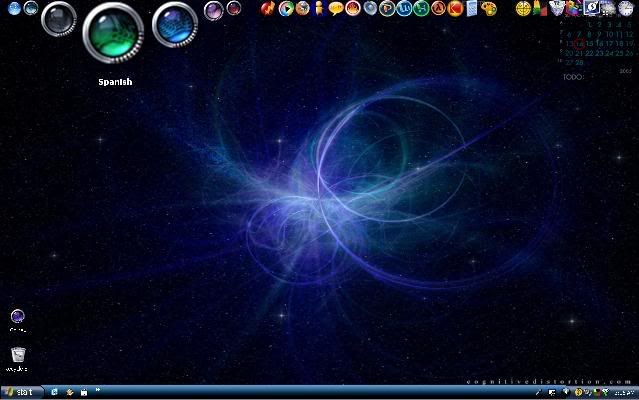The image size is (639, 400).
Task: Open the analog clock dock icon
Action: [x=625, y=9]
